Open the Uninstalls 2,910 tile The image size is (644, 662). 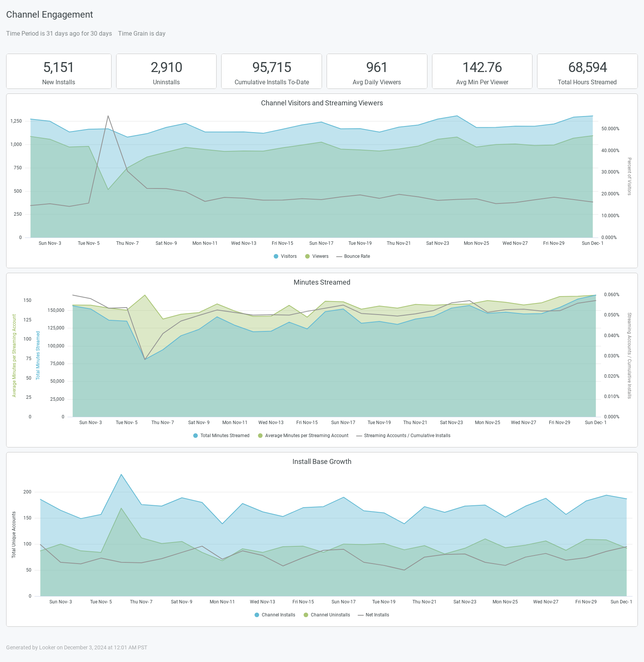(166, 71)
